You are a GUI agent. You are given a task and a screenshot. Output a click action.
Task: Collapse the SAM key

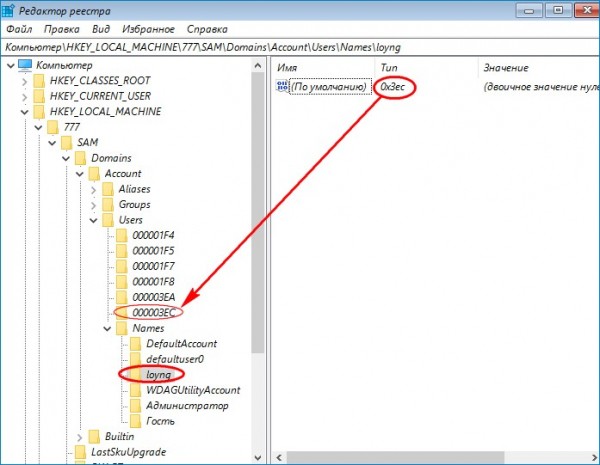pyautogui.click(x=52, y=143)
